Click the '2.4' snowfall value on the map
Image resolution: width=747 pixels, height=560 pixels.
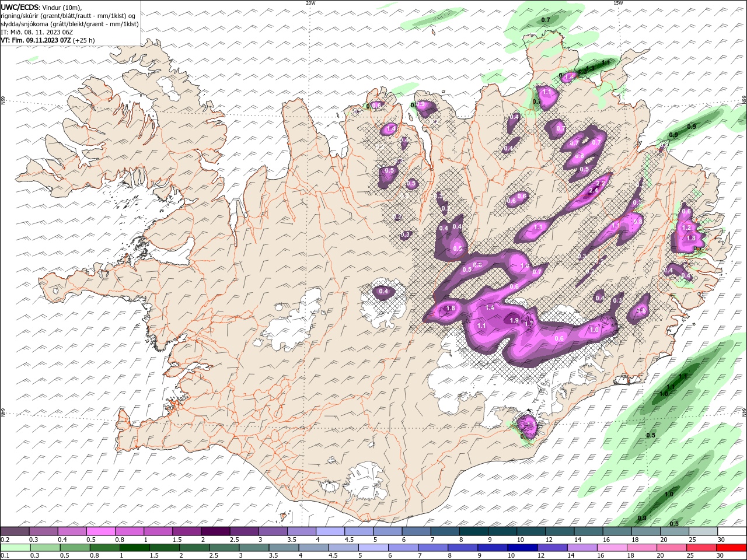click(594, 191)
